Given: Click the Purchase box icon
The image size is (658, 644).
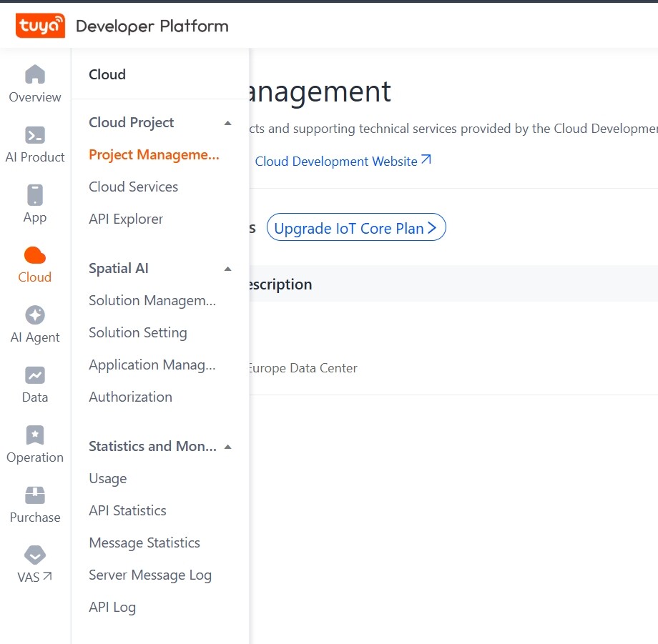Looking at the screenshot, I should 34,495.
